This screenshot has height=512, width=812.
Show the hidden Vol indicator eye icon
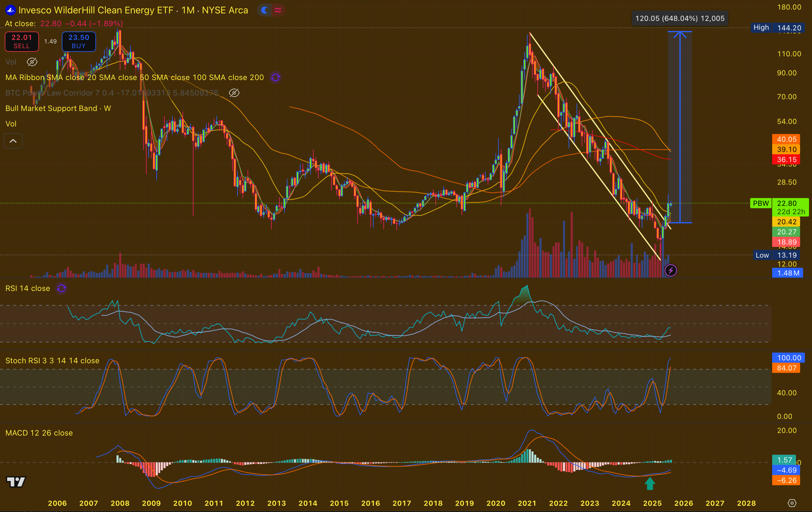coord(32,62)
